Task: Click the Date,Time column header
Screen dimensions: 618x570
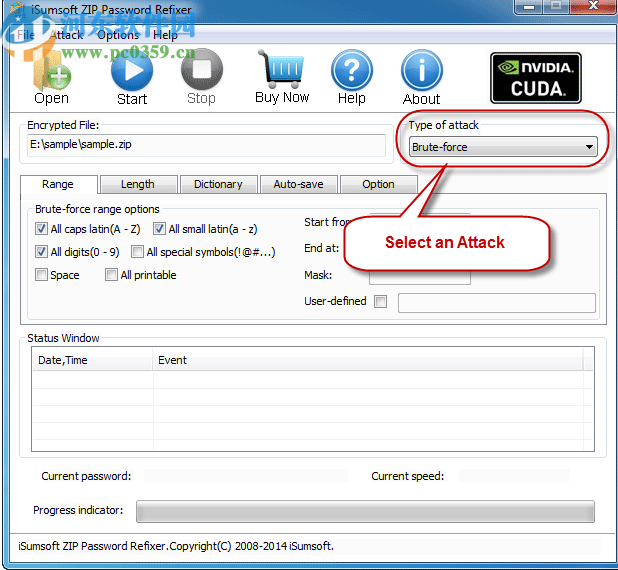Action: (92, 360)
